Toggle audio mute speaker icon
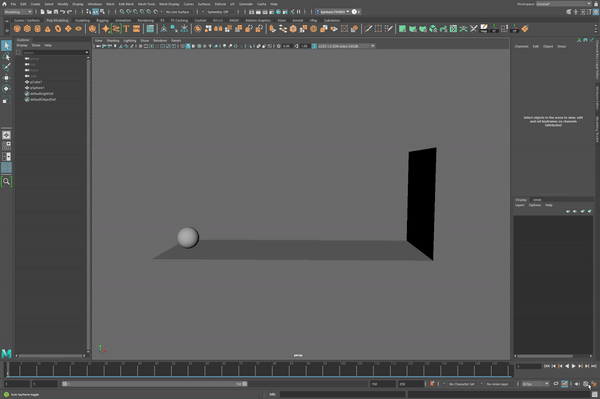Viewport: 600px width, 399px height. (577, 384)
